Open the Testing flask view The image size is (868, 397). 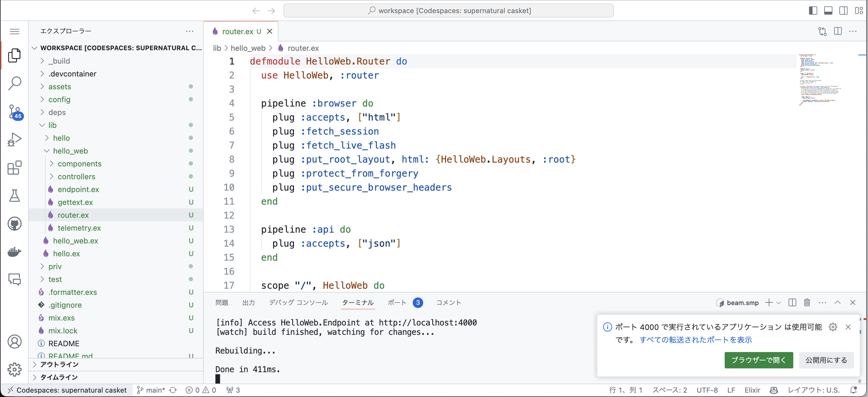pyautogui.click(x=15, y=196)
